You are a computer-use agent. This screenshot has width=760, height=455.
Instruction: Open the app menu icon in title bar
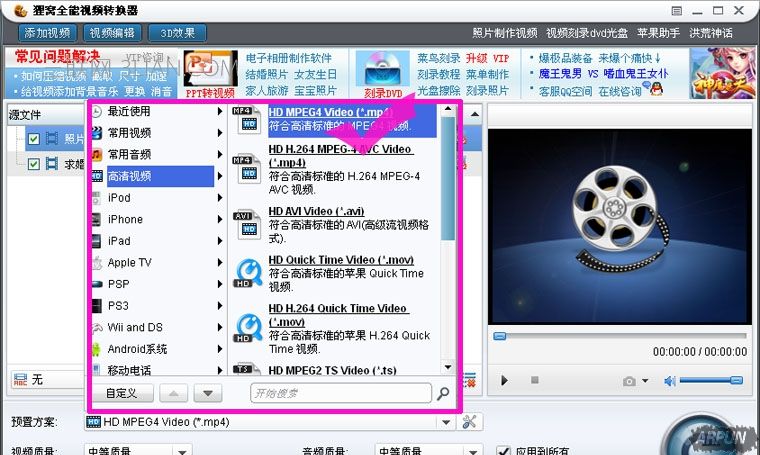[x=677, y=11]
